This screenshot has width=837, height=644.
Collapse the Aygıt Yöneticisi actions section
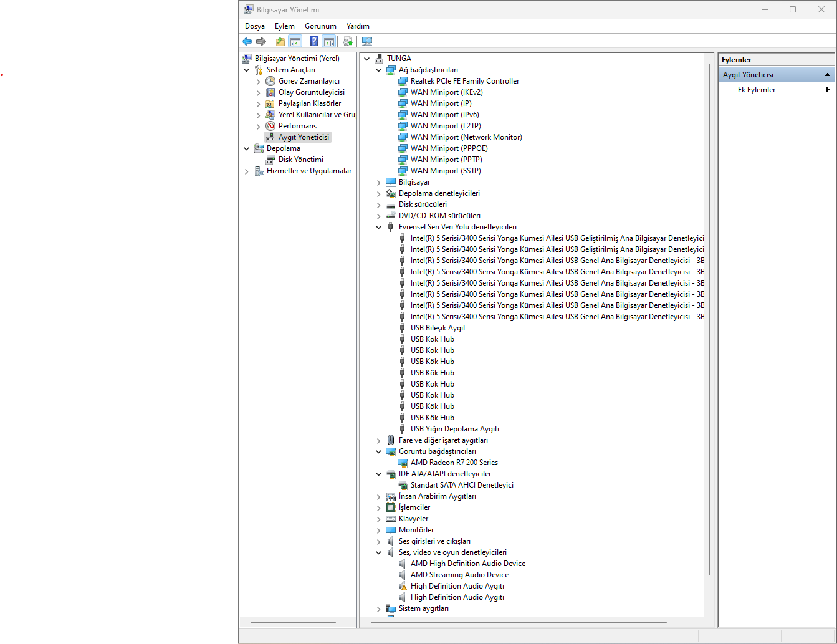click(827, 75)
